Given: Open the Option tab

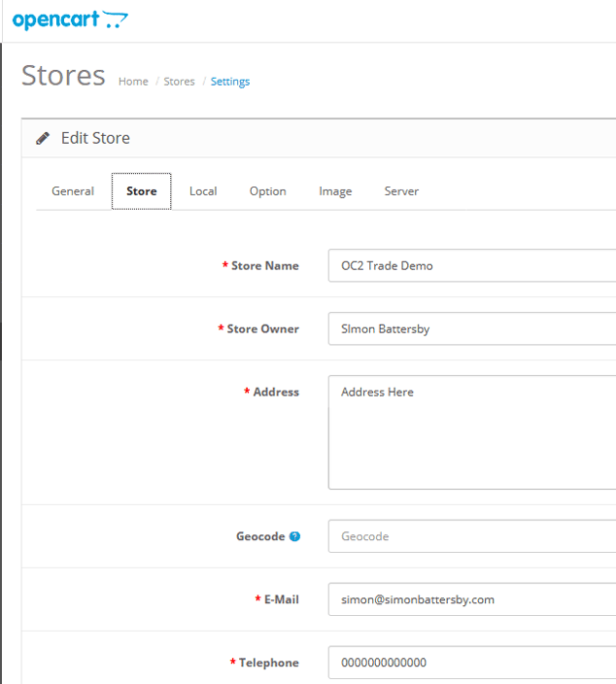Looking at the screenshot, I should point(267,191).
